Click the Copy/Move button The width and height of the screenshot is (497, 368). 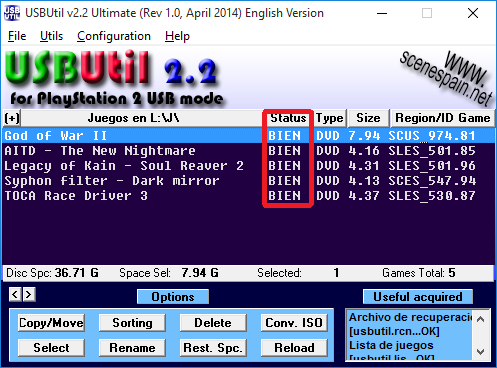[51, 323]
